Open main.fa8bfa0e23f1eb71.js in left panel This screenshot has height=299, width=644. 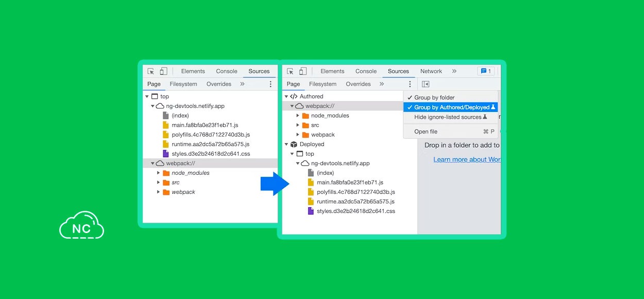(x=205, y=125)
